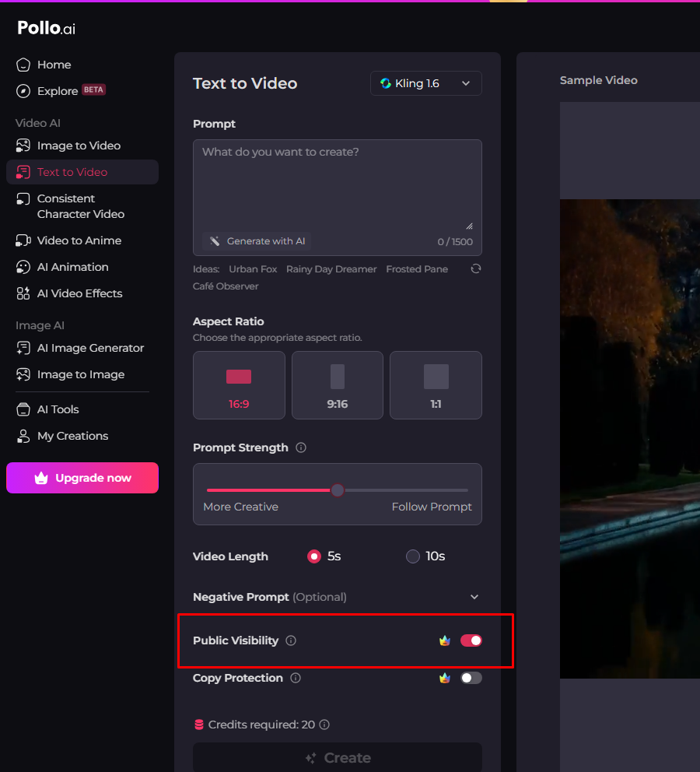Use the Frosted Pane idea

click(417, 268)
